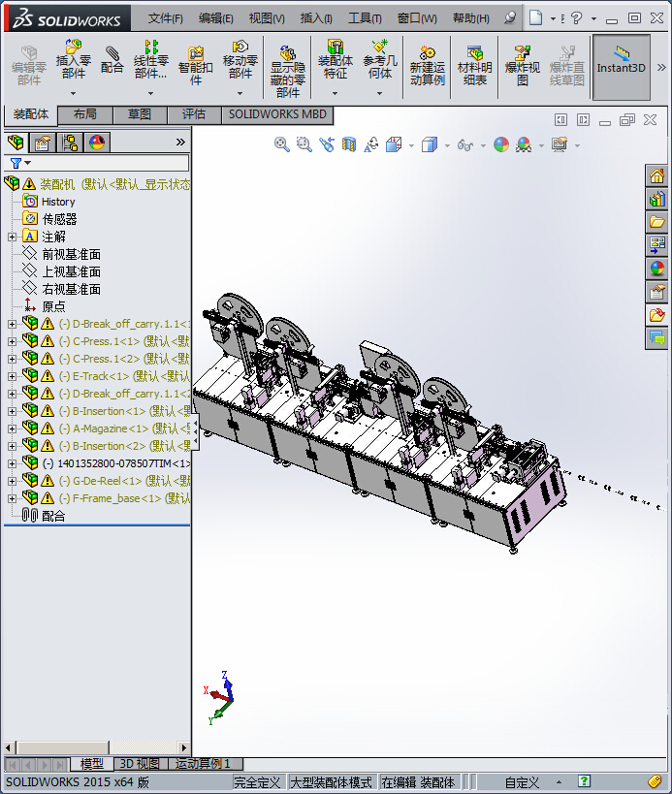The image size is (672, 794).
Task: Toggle the Instant3D button
Action: coord(622,67)
